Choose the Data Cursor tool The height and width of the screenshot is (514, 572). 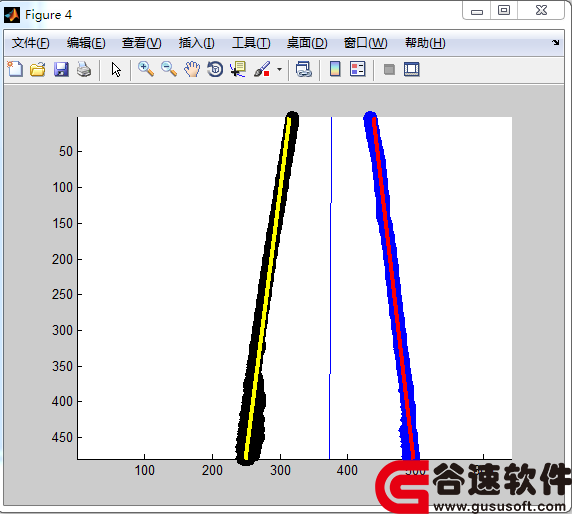coord(238,69)
